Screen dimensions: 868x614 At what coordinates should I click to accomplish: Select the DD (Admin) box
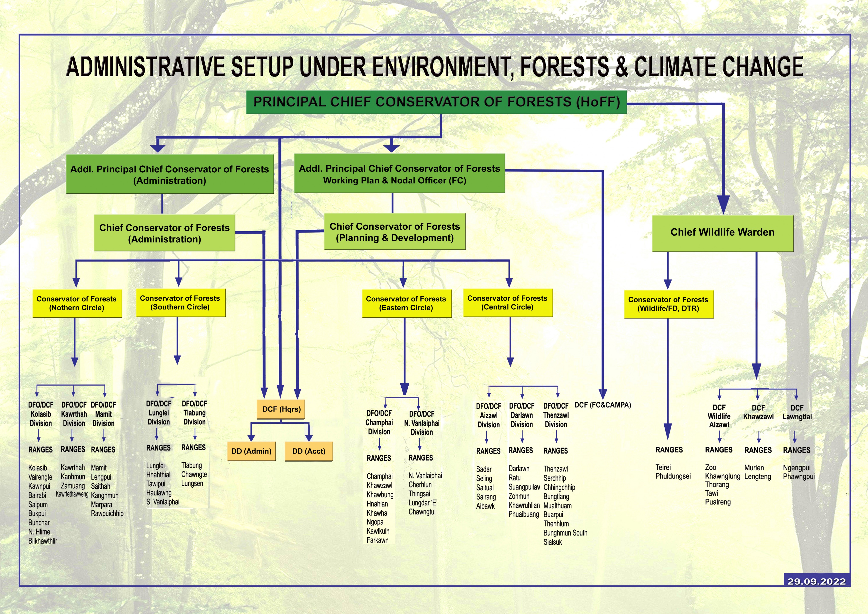251,451
